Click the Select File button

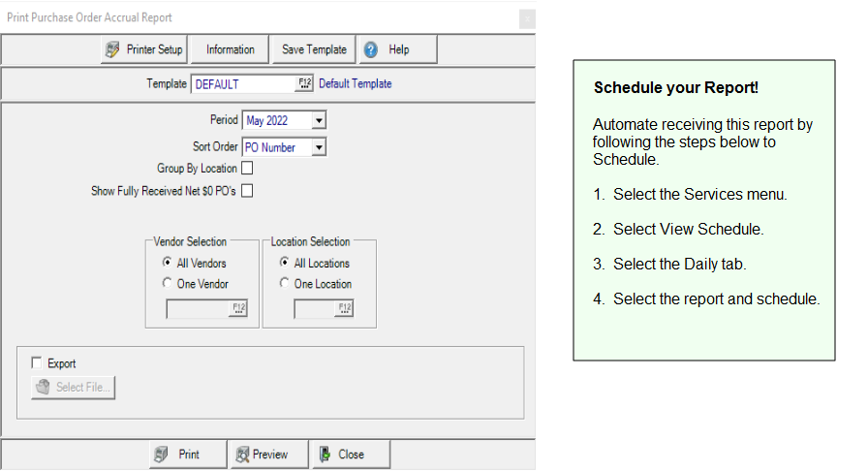pyautogui.click(x=74, y=388)
